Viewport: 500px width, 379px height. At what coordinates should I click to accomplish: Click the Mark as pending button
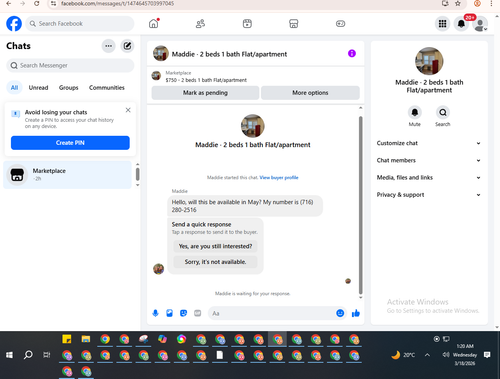(205, 93)
